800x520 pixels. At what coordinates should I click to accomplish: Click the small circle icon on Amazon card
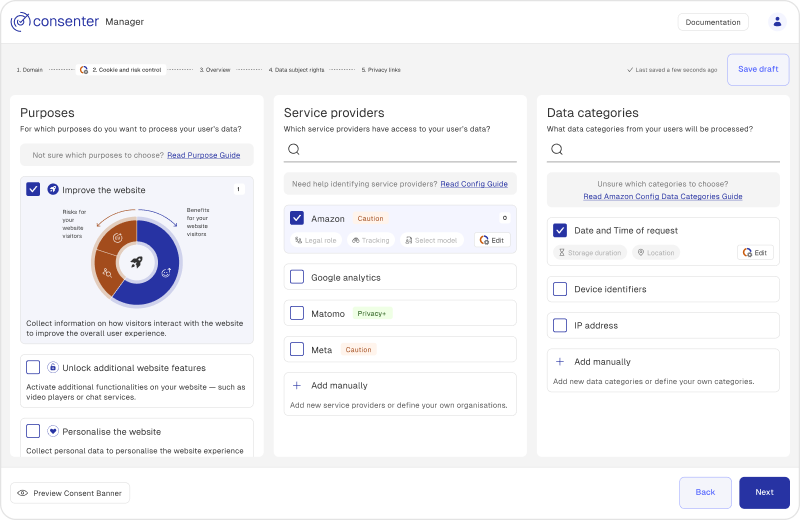(x=505, y=218)
